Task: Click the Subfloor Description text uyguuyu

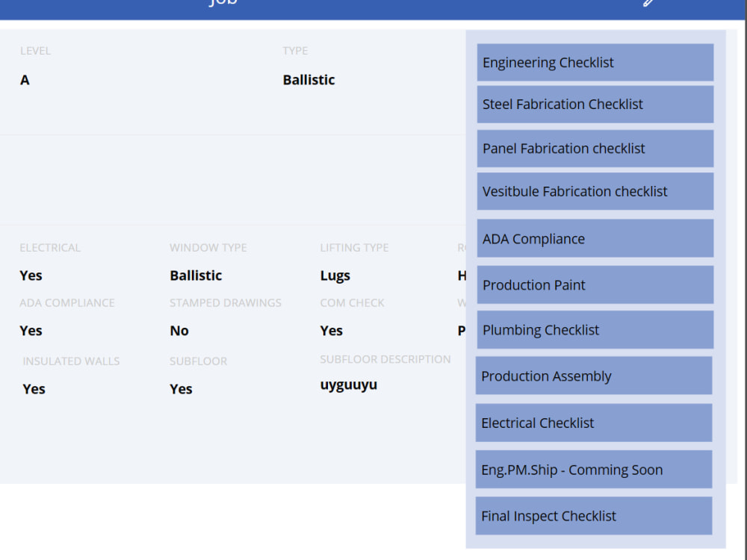Action: [348, 385]
